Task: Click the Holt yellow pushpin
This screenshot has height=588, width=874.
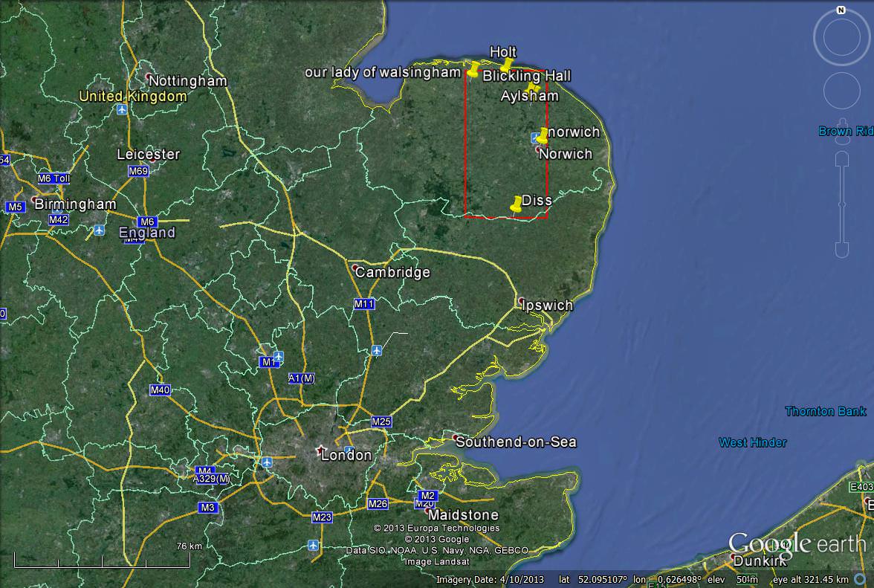Action: (506, 65)
